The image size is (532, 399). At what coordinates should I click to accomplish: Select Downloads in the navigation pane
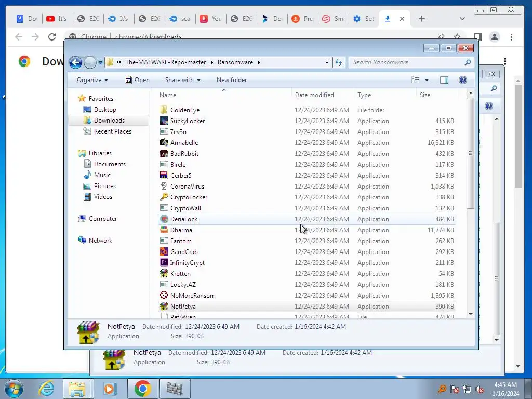click(109, 121)
